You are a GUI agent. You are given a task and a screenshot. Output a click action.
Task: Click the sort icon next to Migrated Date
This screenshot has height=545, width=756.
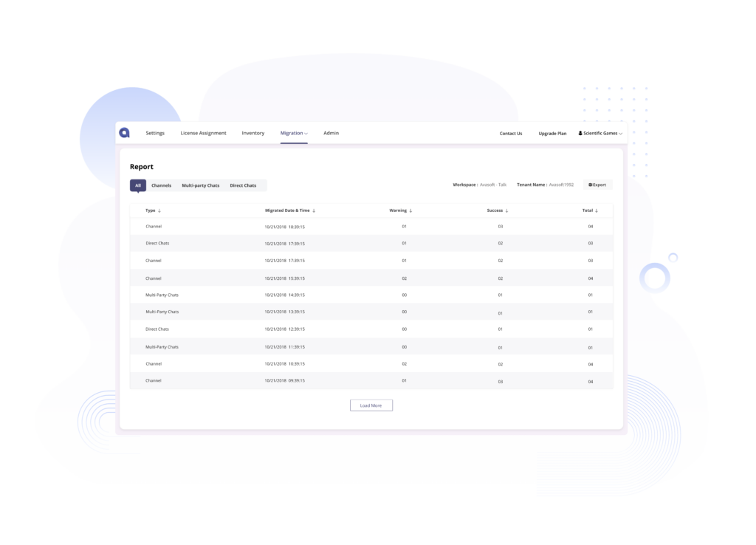315,210
